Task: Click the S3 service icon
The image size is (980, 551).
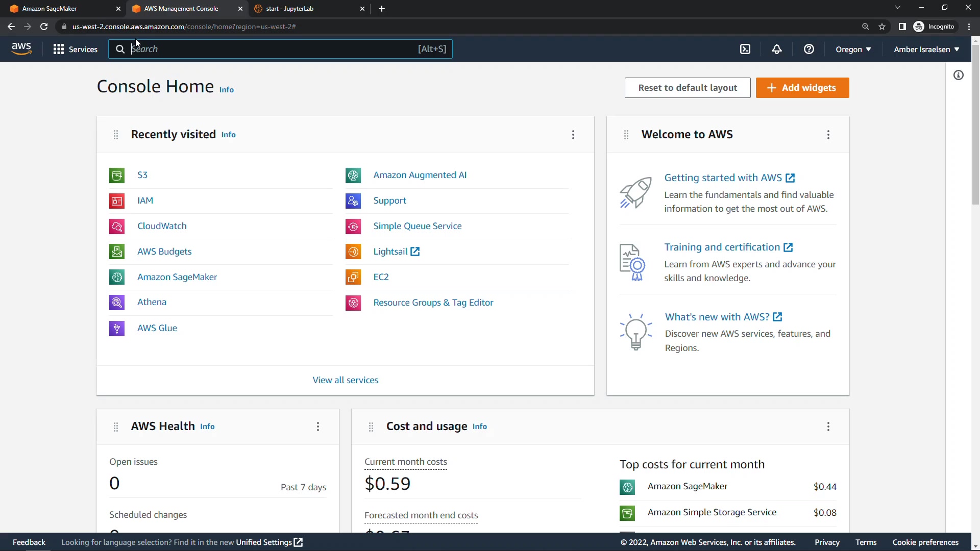Action: [117, 176]
